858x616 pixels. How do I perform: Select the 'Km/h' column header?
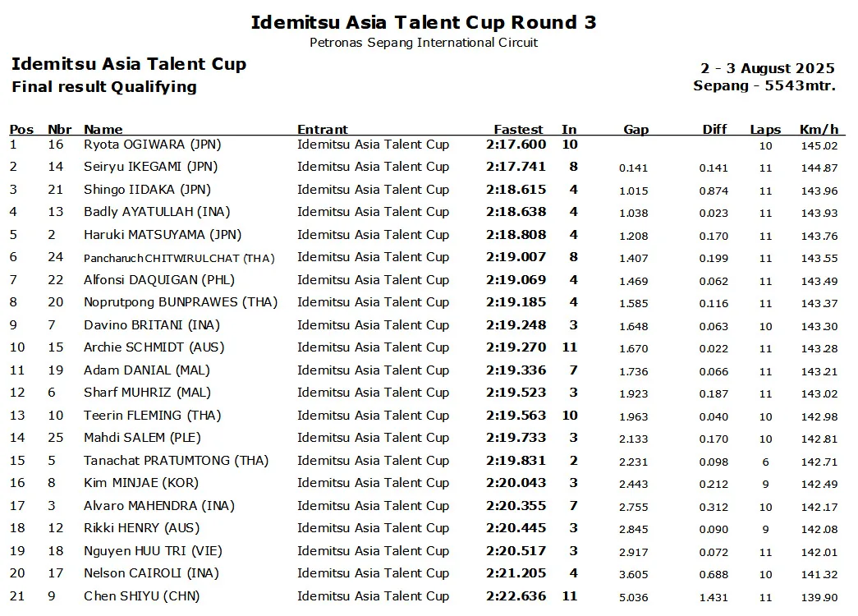pos(819,129)
